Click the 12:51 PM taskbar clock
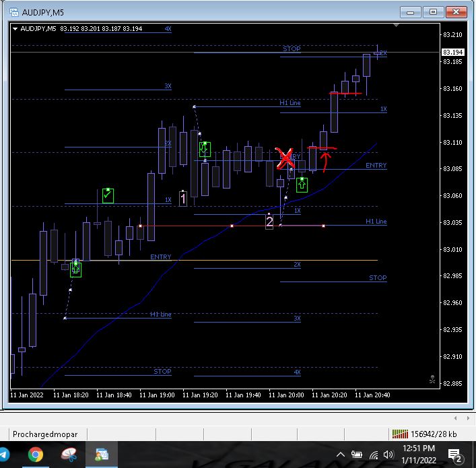Screen dimensions: 476x468 pyautogui.click(x=419, y=448)
